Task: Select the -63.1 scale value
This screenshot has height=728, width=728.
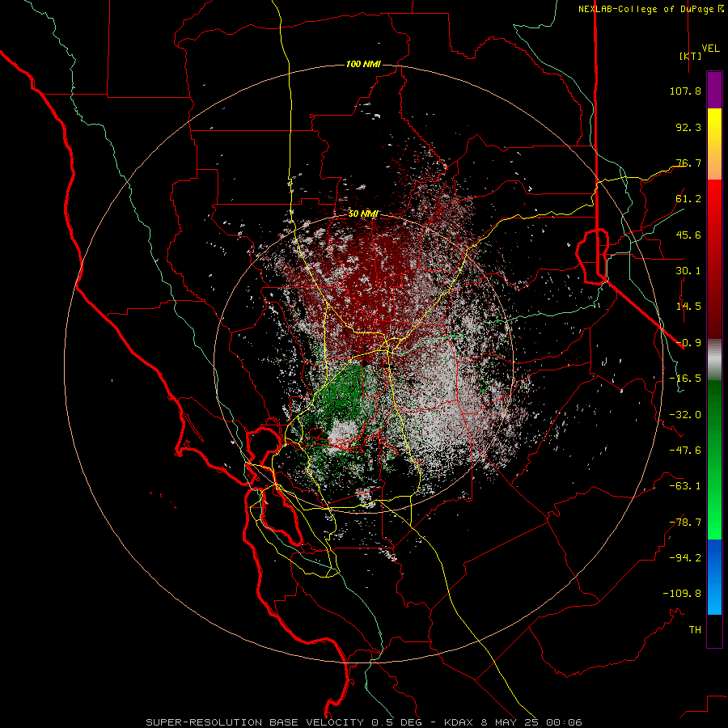Action: (685, 486)
